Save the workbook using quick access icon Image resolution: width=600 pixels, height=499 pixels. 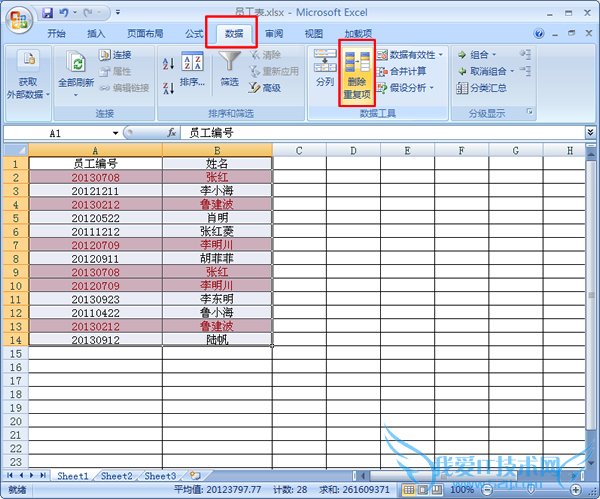click(x=48, y=13)
